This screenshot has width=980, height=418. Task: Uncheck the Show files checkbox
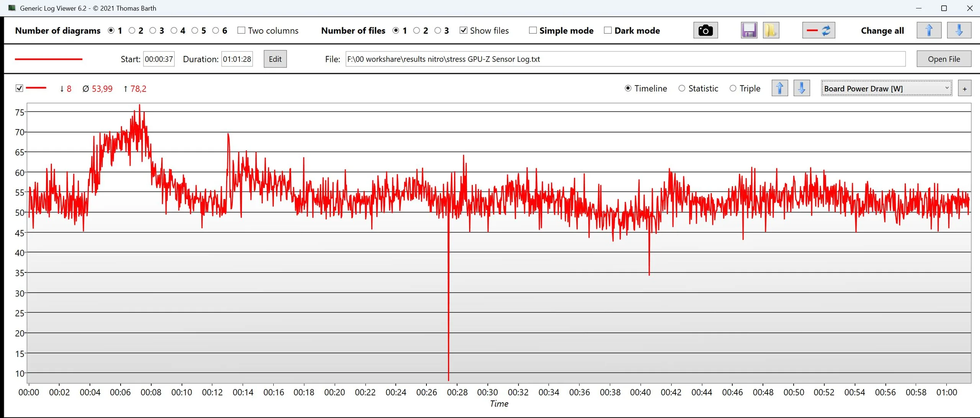point(463,30)
